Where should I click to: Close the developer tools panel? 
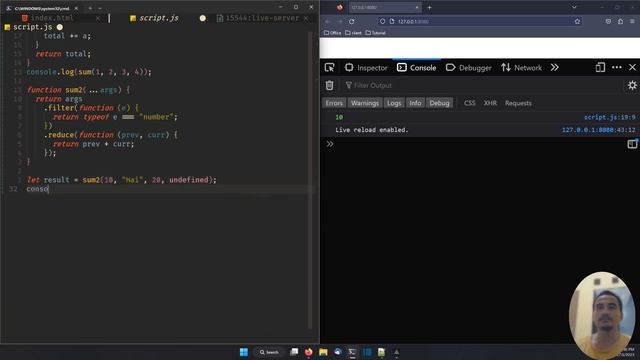click(632, 67)
